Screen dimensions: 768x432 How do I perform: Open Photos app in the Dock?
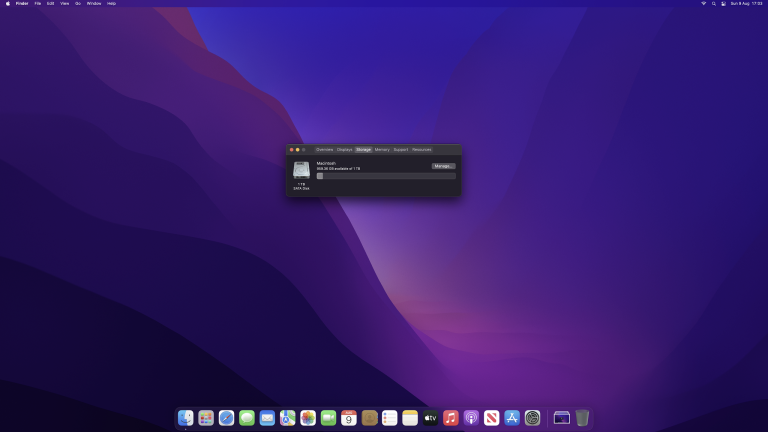(x=308, y=418)
